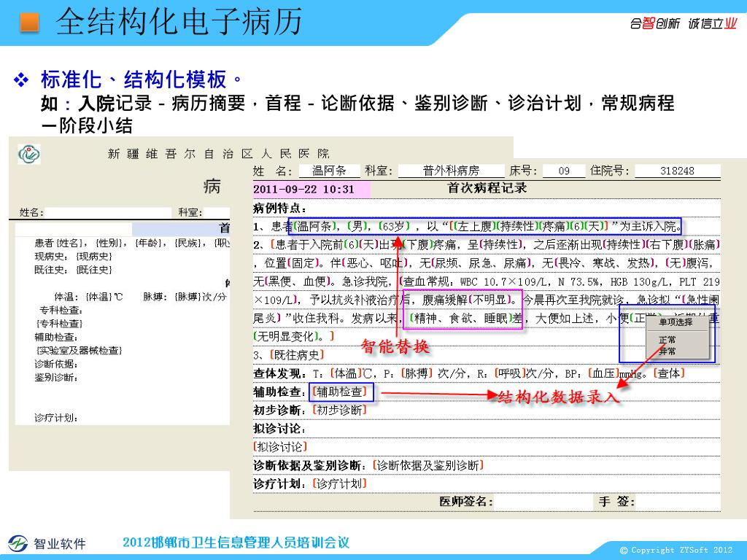
Task: Click the [黑便、血便] field
Action: click(298, 281)
